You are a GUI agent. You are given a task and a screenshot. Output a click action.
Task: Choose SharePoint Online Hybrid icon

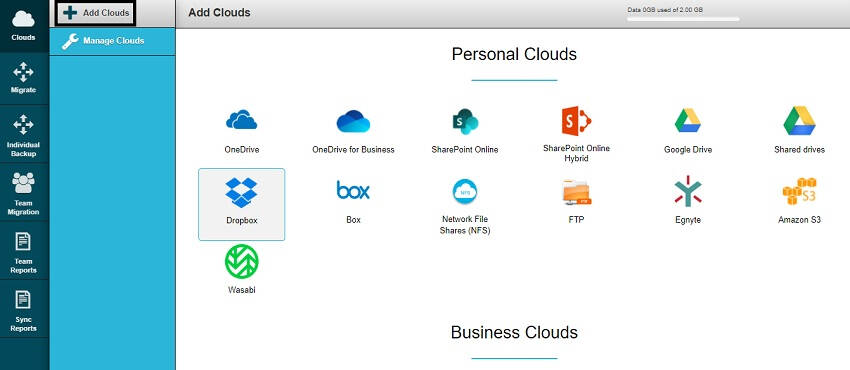[576, 121]
